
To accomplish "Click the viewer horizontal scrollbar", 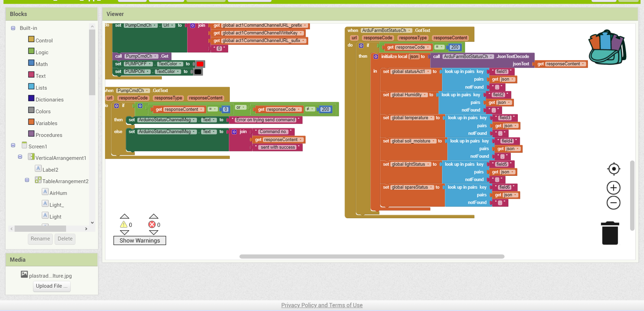I will click(372, 256).
